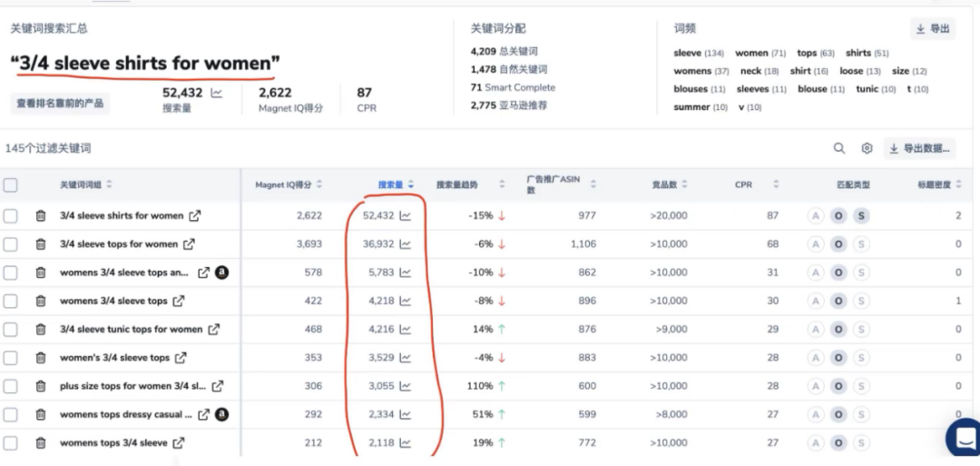Open the chat support bubble
Image resolution: width=980 pixels, height=466 pixels.
pyautogui.click(x=965, y=437)
